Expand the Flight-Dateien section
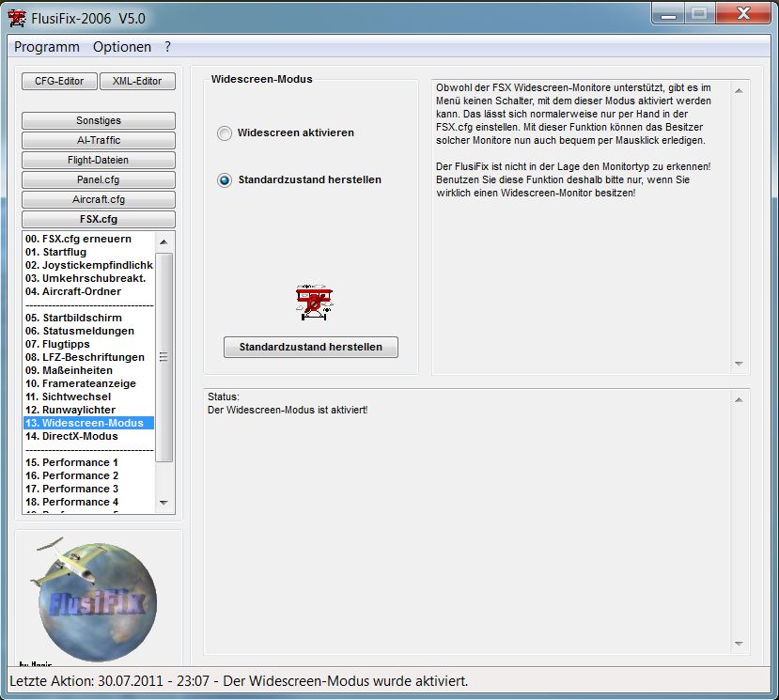Viewport: 779px width, 700px height. pos(99,160)
